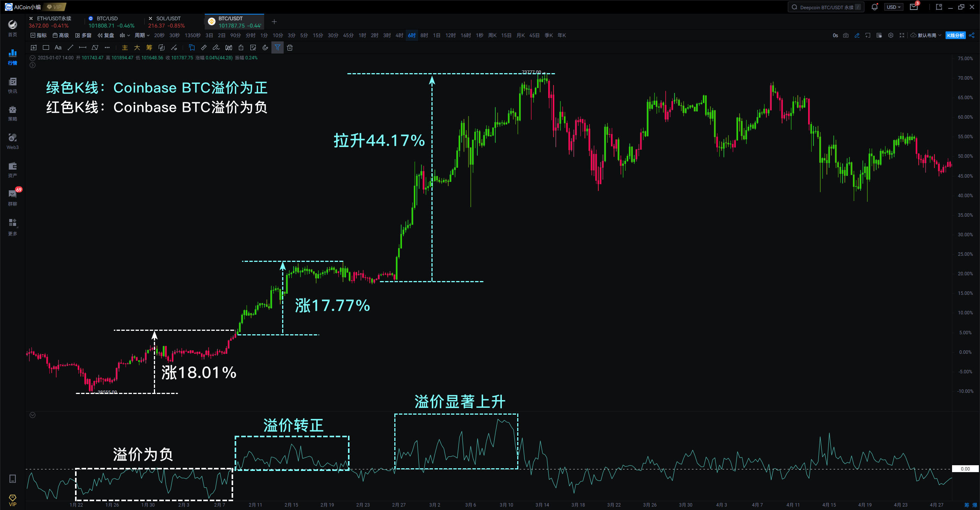This screenshot has height=510, width=980.
Task: Add a new tab with plus button
Action: (274, 22)
